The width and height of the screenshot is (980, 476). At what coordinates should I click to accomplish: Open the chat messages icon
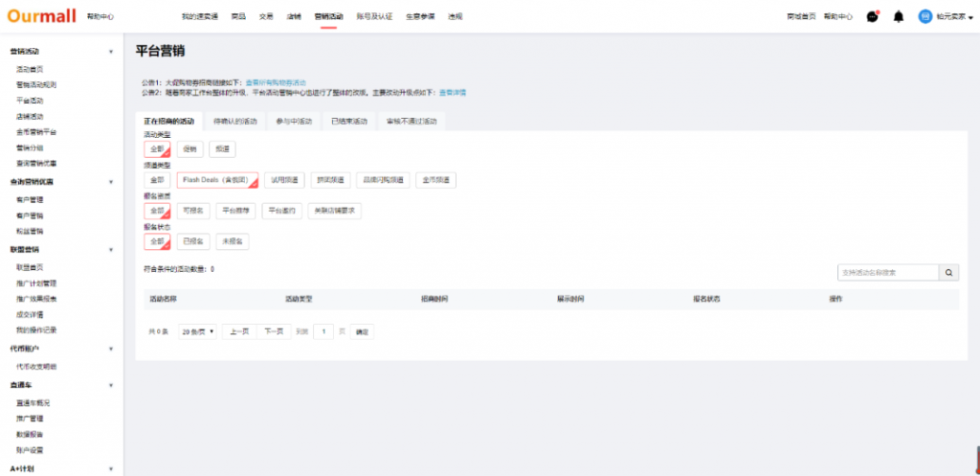[x=872, y=16]
